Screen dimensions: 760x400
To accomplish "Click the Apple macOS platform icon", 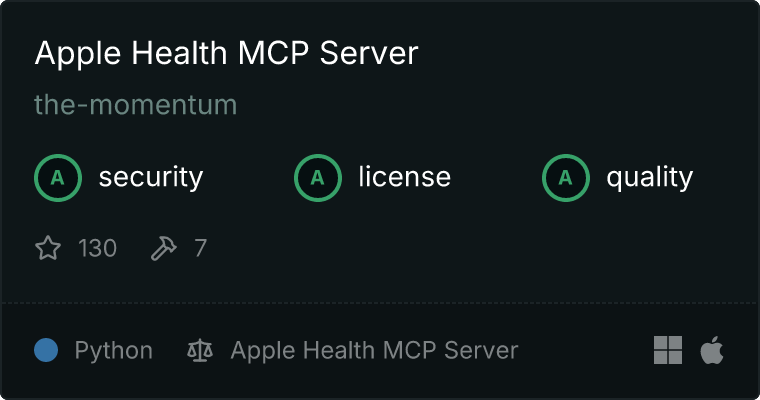I will pos(712,350).
